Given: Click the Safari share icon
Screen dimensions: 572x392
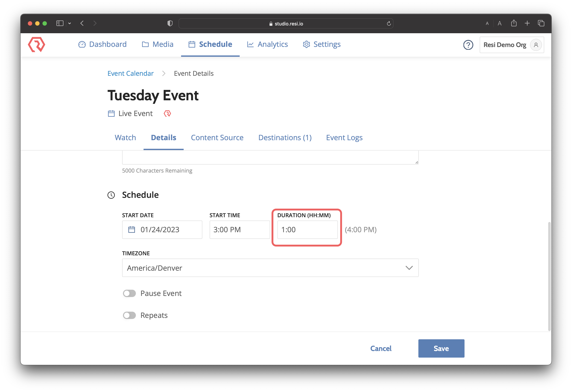Looking at the screenshot, I should (x=514, y=23).
